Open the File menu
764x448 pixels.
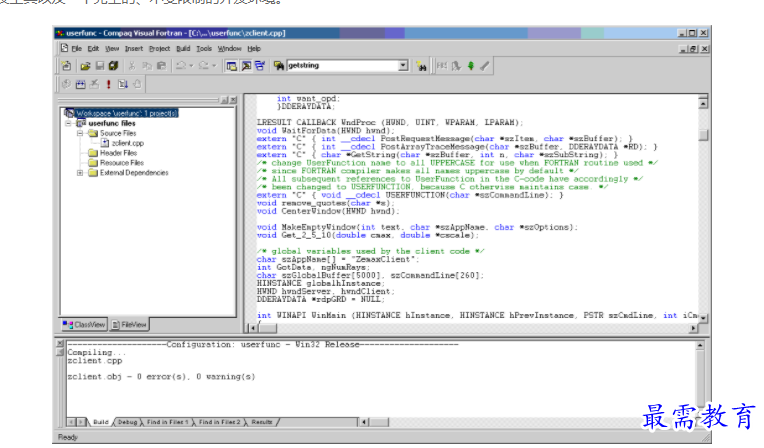(76, 49)
